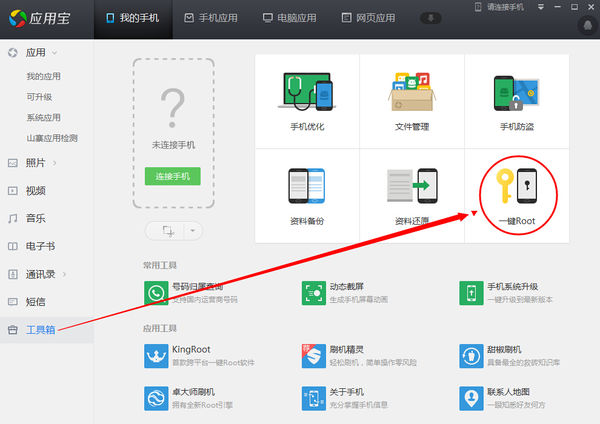Collapse the 应用 sidebar group arrow
The width and height of the screenshot is (600, 424).
tap(54, 53)
